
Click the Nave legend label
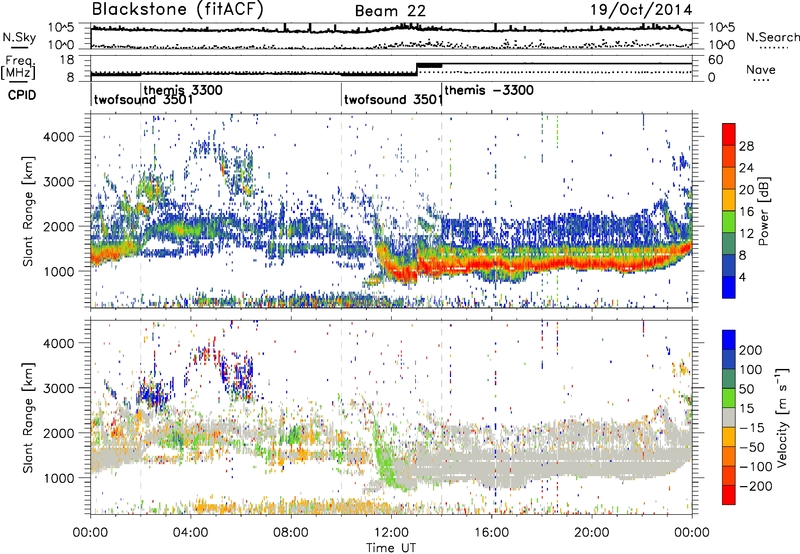[x=760, y=69]
